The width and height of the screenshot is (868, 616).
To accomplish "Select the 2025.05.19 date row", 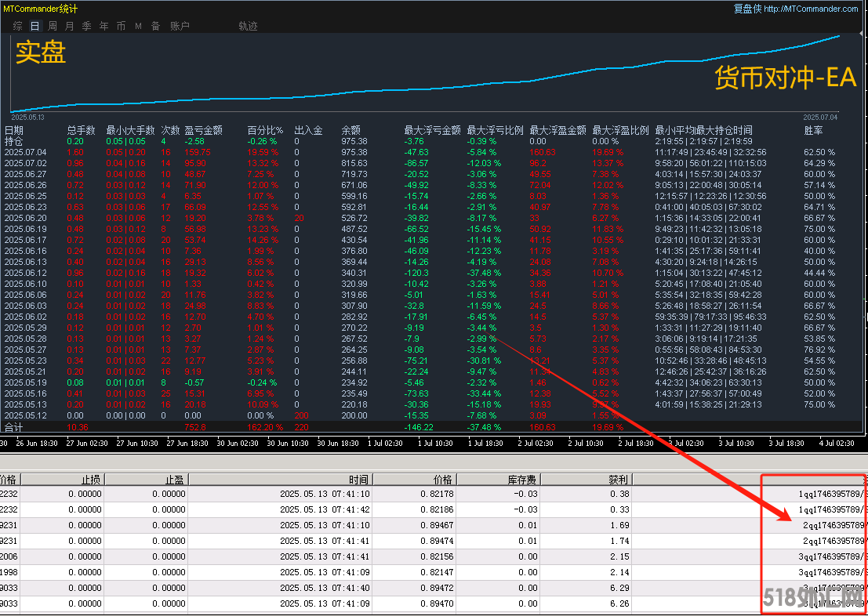I will pyautogui.click(x=25, y=382).
